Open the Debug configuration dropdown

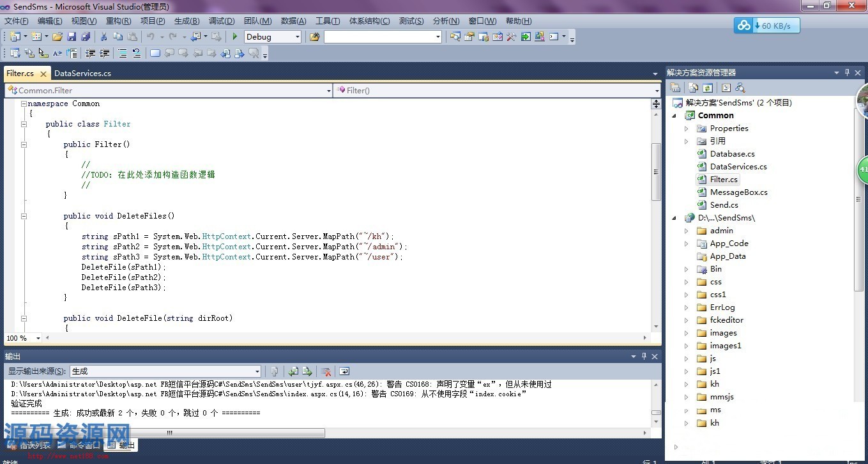coord(297,37)
